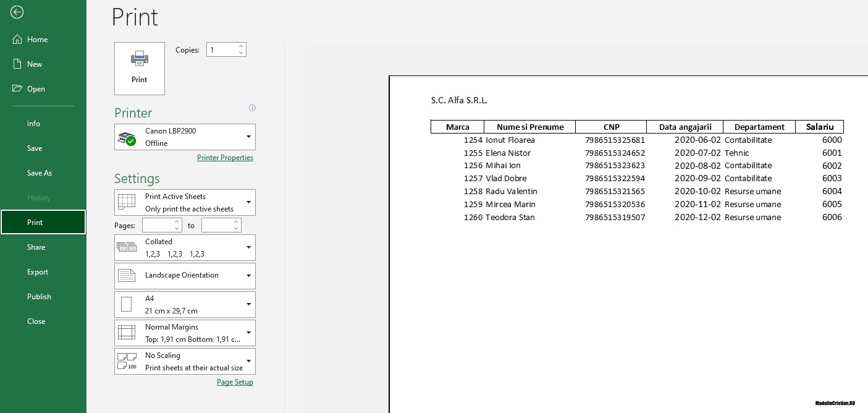Open the Landscape Orientation dropdown

pyautogui.click(x=248, y=276)
